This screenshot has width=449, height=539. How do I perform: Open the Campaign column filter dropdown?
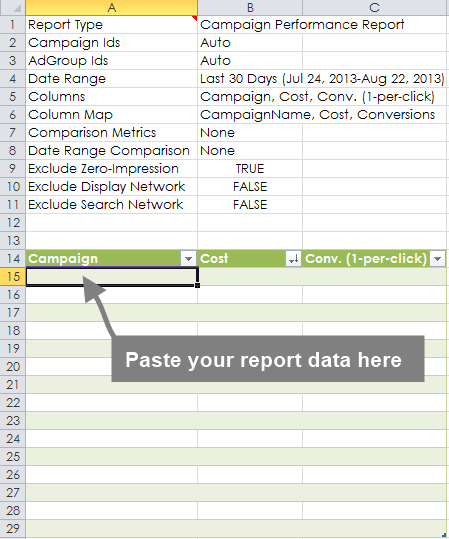click(x=188, y=258)
